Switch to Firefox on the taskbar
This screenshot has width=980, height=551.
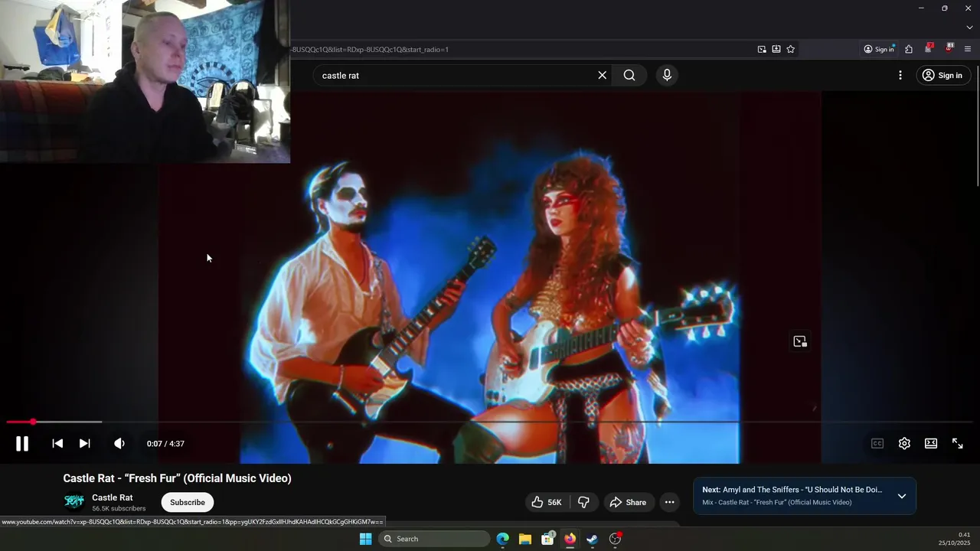pyautogui.click(x=570, y=539)
